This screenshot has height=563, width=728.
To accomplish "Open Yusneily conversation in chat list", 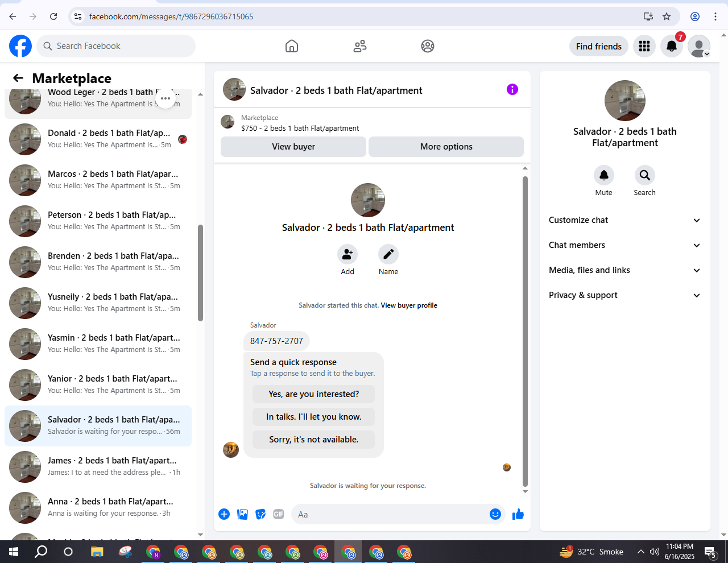I will pyautogui.click(x=98, y=303).
